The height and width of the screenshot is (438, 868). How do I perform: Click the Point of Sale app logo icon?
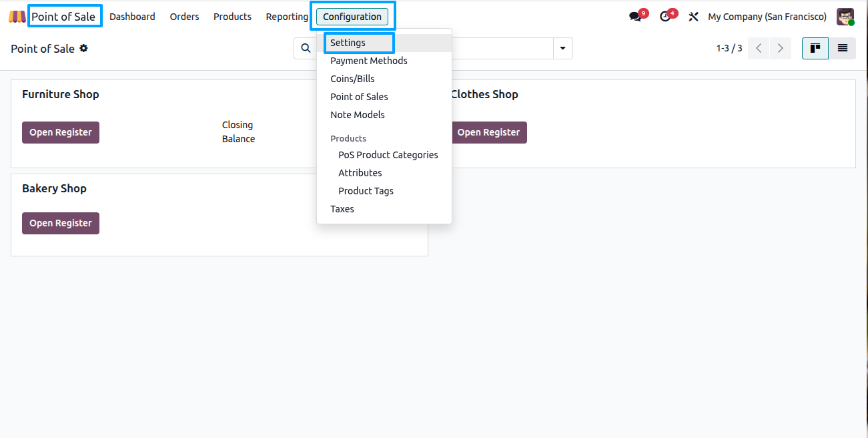click(17, 17)
